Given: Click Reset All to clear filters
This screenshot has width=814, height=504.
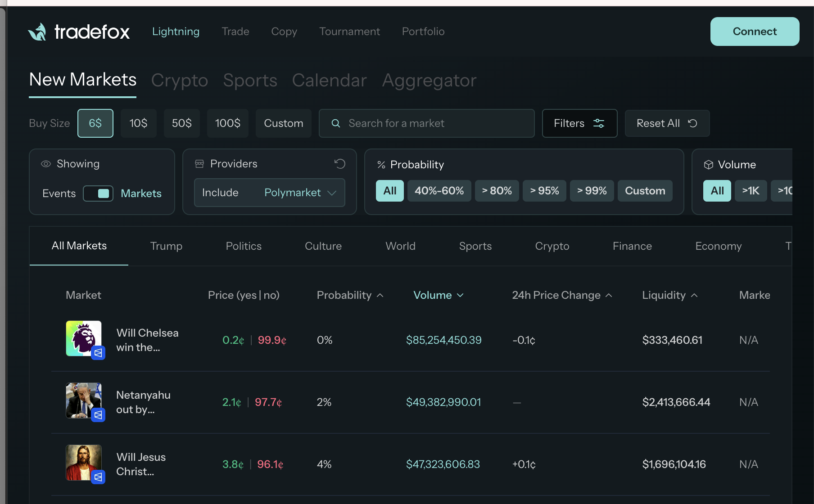Looking at the screenshot, I should point(667,123).
